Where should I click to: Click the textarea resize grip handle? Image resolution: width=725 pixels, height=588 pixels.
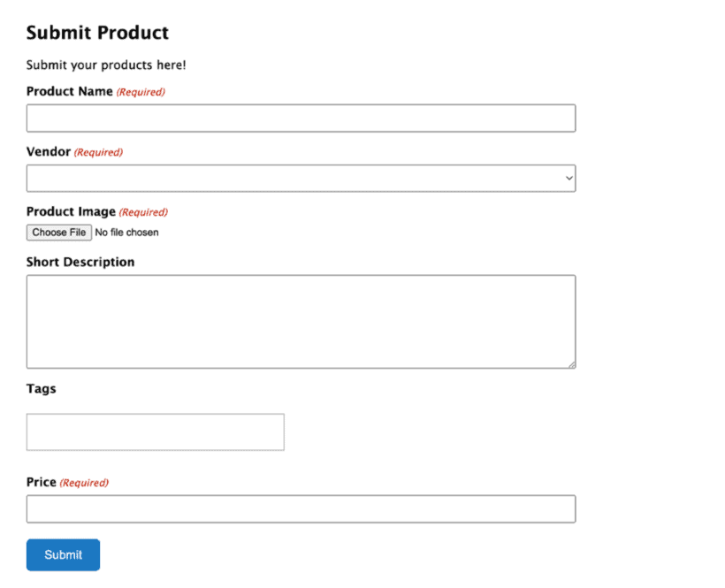[x=571, y=364]
